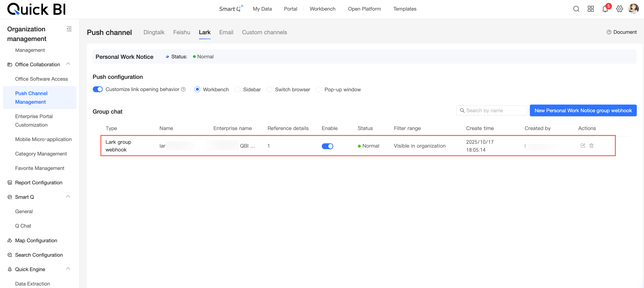Open the Quick BI logo home
The width and height of the screenshot is (644, 288).
coord(37,9)
